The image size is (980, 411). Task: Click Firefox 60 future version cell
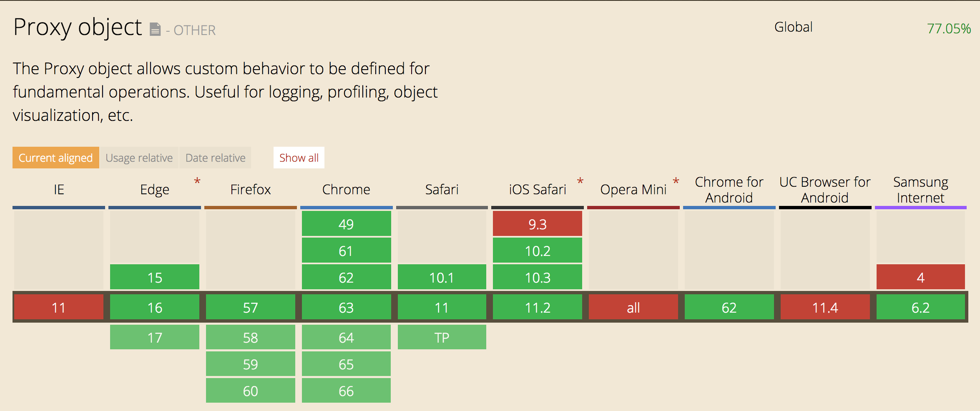point(251,391)
